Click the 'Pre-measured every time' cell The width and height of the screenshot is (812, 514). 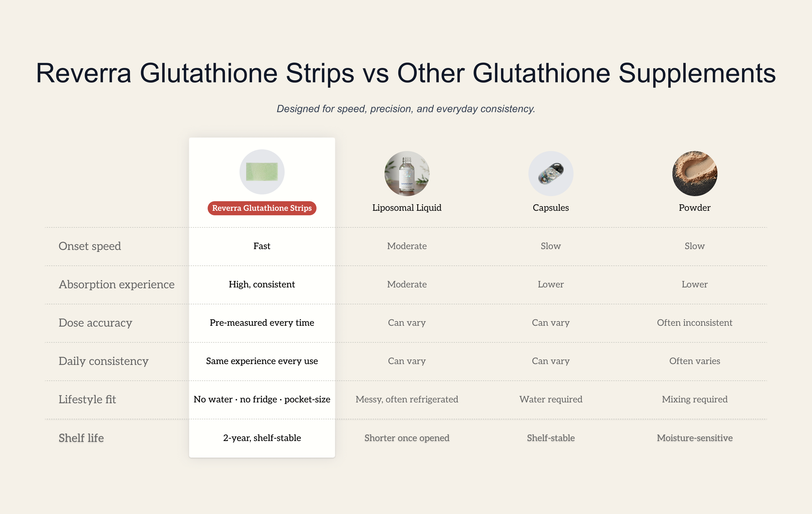coord(262,323)
